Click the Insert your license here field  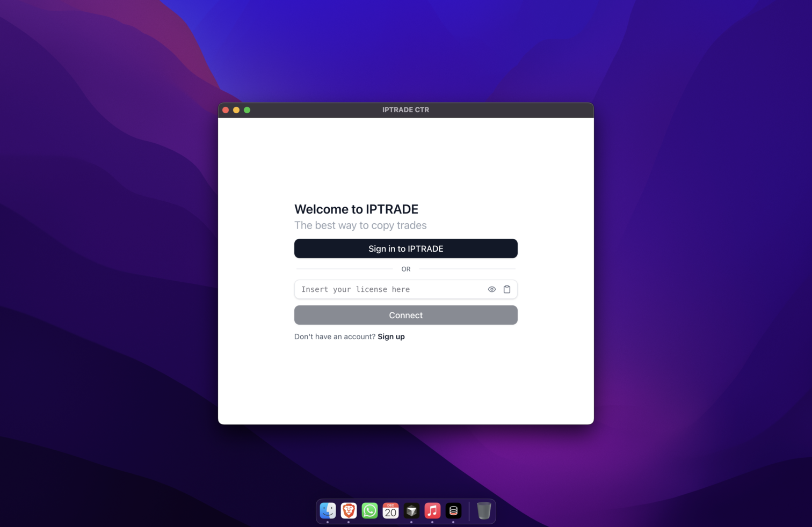tap(387, 289)
